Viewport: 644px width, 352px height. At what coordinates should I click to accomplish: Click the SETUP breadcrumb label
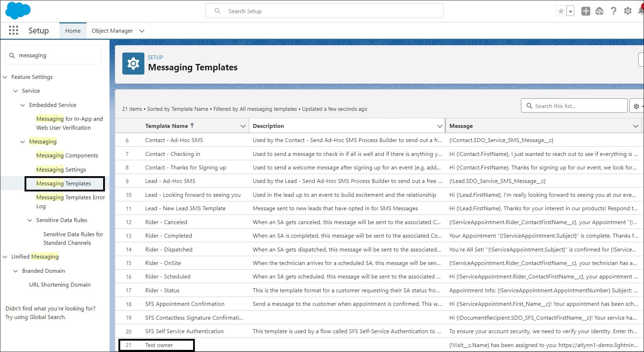[155, 58]
